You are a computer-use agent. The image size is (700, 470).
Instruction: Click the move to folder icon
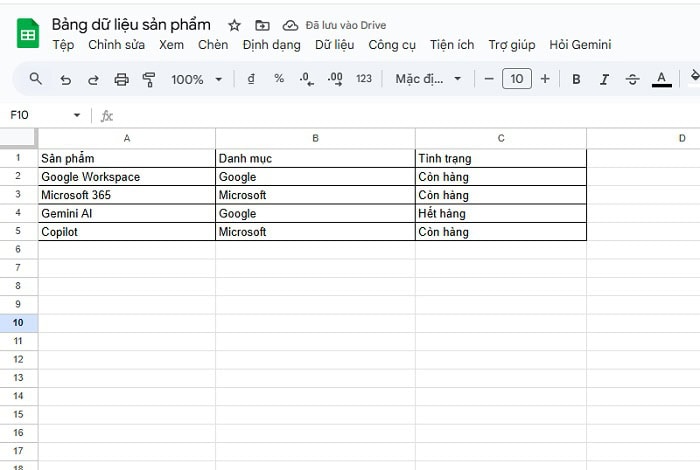point(262,25)
